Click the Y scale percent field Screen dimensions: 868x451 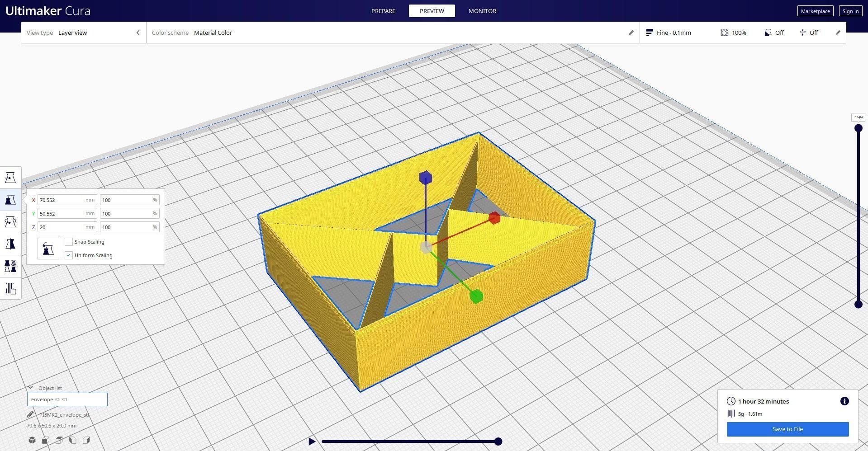(130, 213)
